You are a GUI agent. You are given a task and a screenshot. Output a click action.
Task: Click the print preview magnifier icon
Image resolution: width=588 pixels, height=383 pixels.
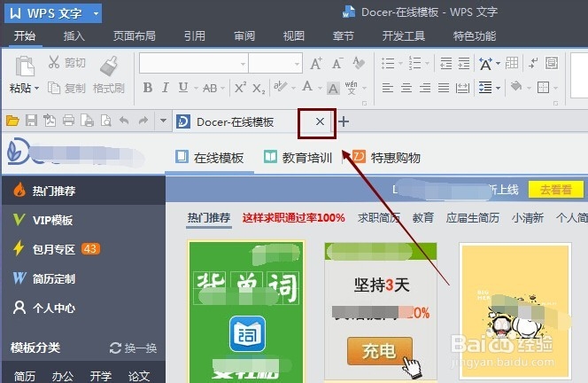105,121
